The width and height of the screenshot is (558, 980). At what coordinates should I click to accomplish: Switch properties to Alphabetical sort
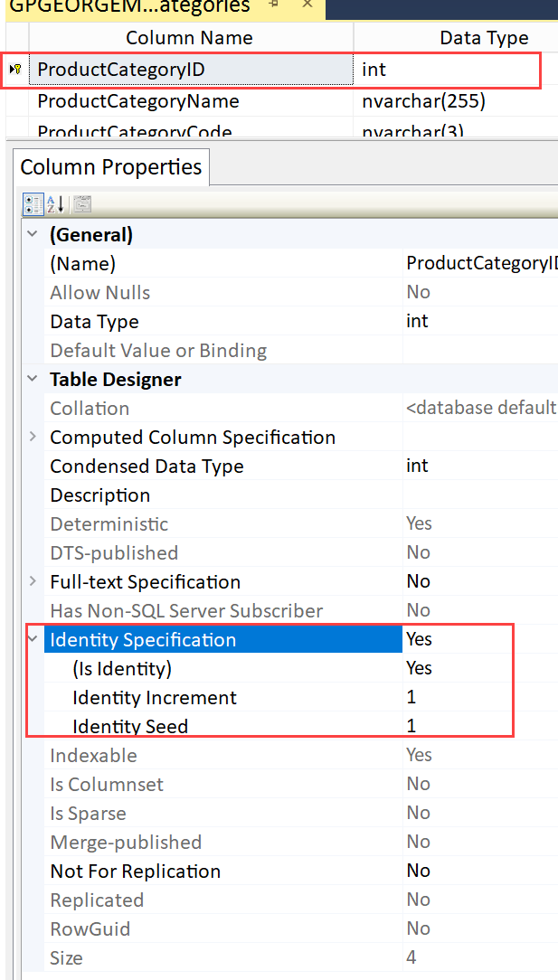[55, 205]
